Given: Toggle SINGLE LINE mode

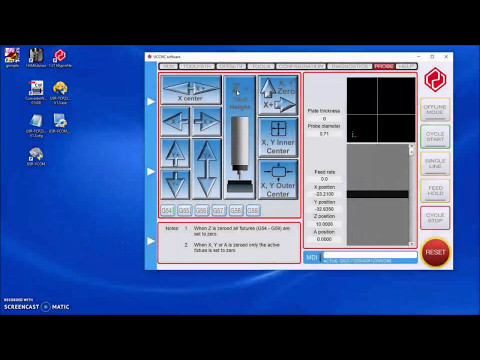Looking at the screenshot, I should point(435,163).
